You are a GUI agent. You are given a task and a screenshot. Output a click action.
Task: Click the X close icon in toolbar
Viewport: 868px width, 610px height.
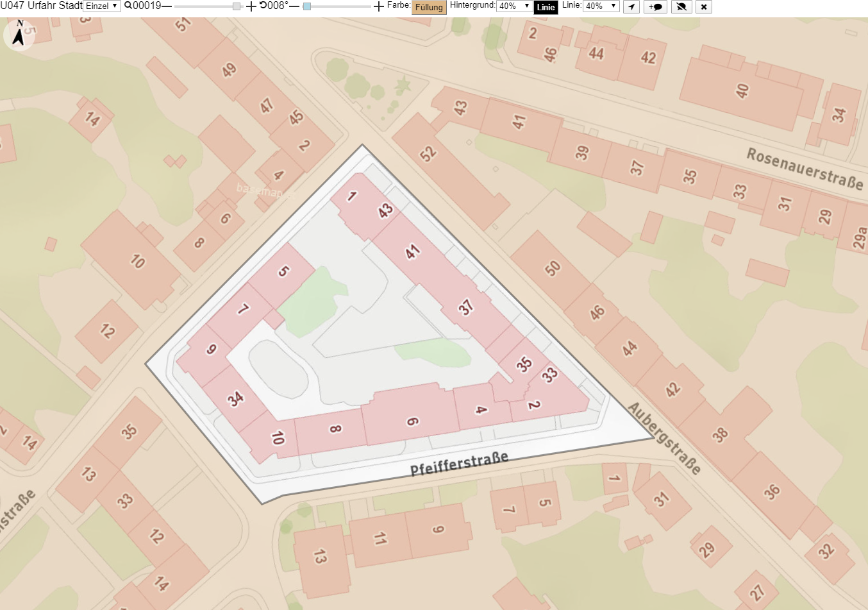click(704, 6)
